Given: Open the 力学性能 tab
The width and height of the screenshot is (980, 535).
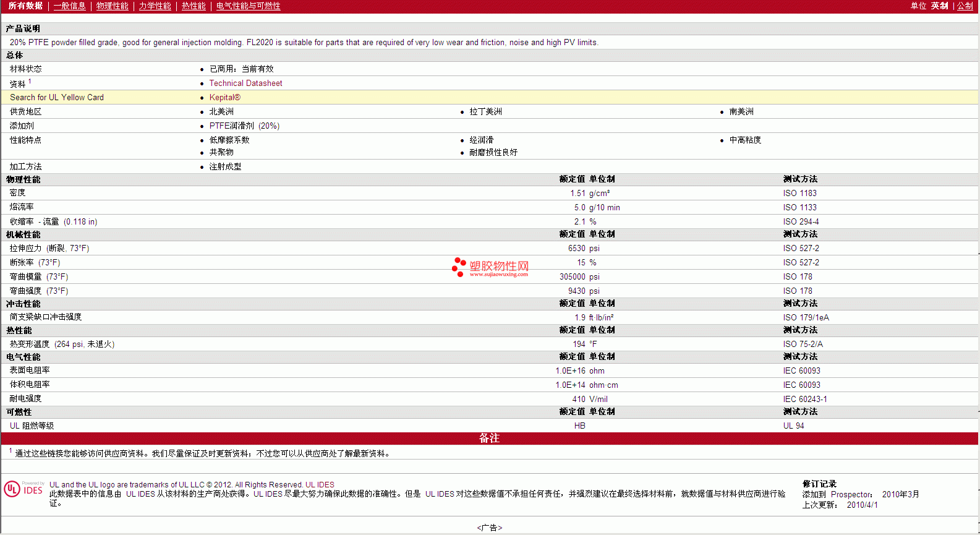Looking at the screenshot, I should click(155, 6).
